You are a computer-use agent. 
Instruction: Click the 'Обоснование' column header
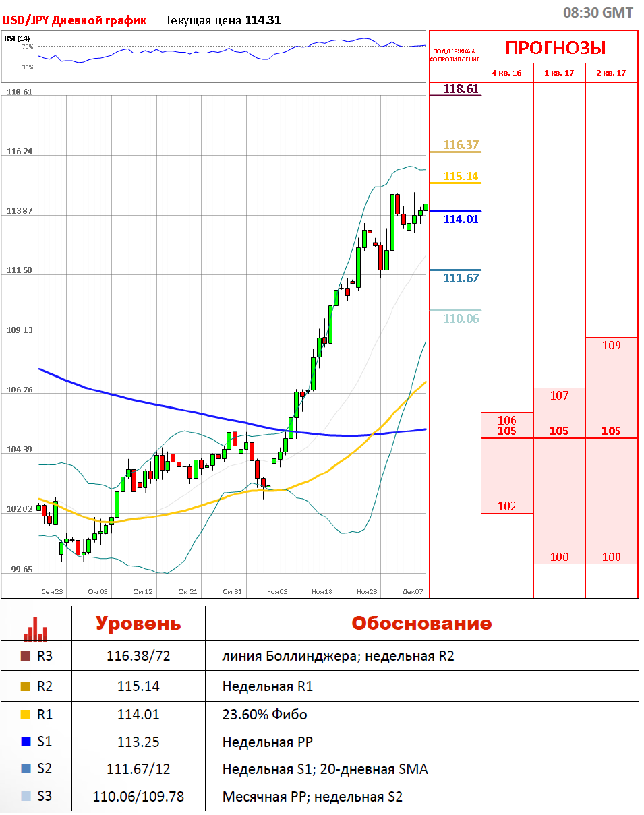tap(421, 623)
